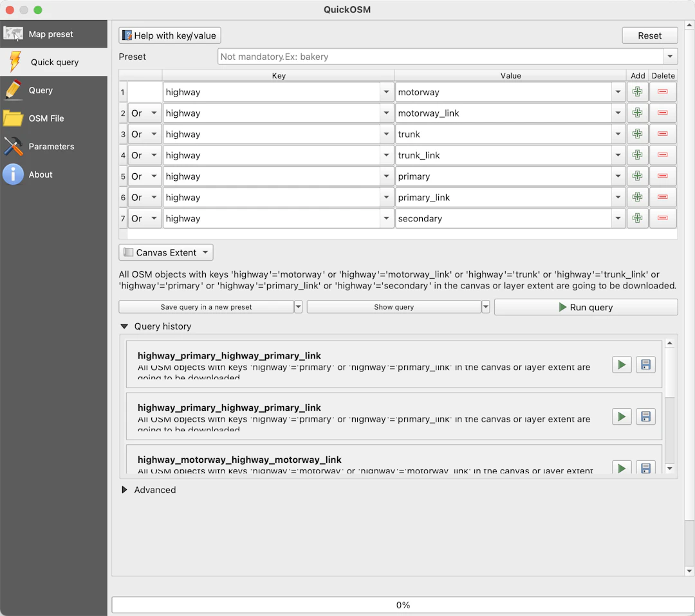Add a row after trunk_link row
The image size is (695, 616).
[x=637, y=154]
